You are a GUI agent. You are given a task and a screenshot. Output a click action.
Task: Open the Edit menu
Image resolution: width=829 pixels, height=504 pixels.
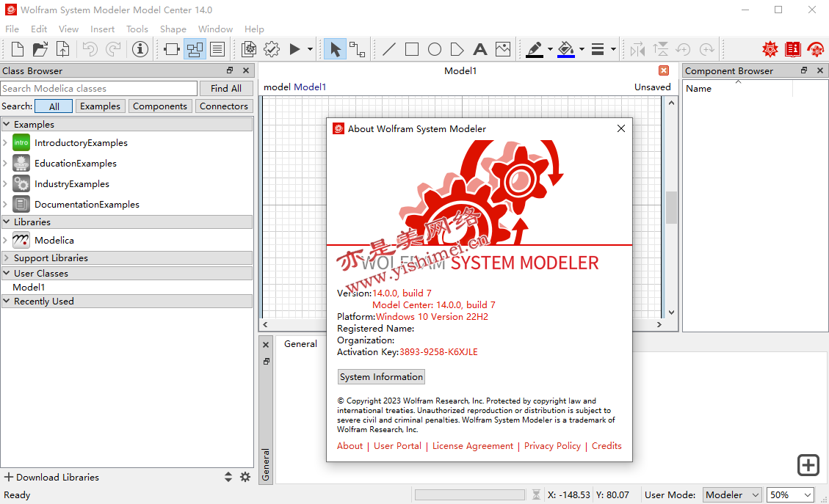(39, 29)
